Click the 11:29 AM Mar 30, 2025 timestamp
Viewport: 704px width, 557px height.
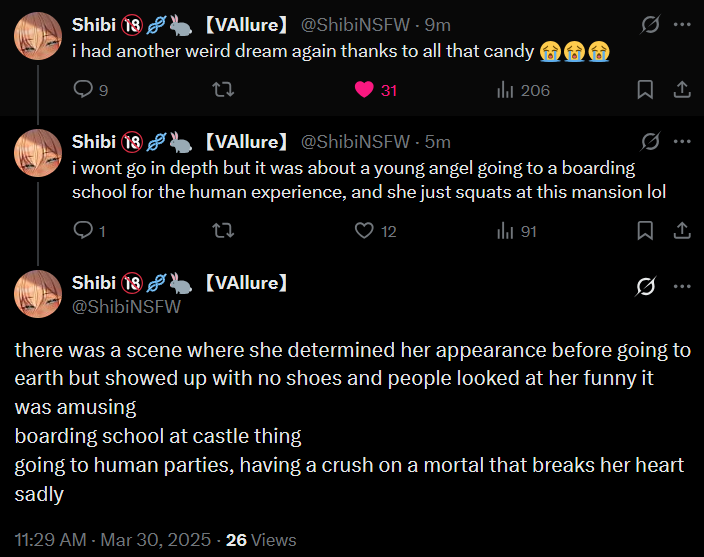[113, 540]
